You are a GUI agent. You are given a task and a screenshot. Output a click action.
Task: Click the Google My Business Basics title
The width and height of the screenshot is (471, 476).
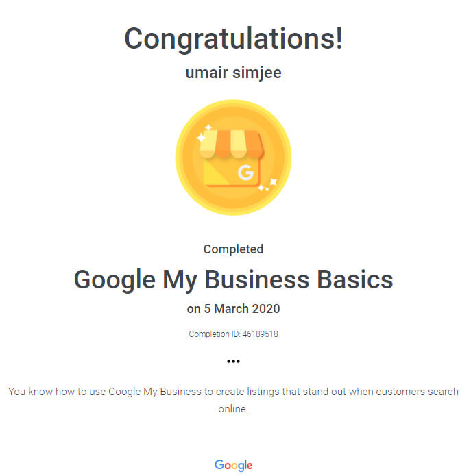(x=233, y=279)
